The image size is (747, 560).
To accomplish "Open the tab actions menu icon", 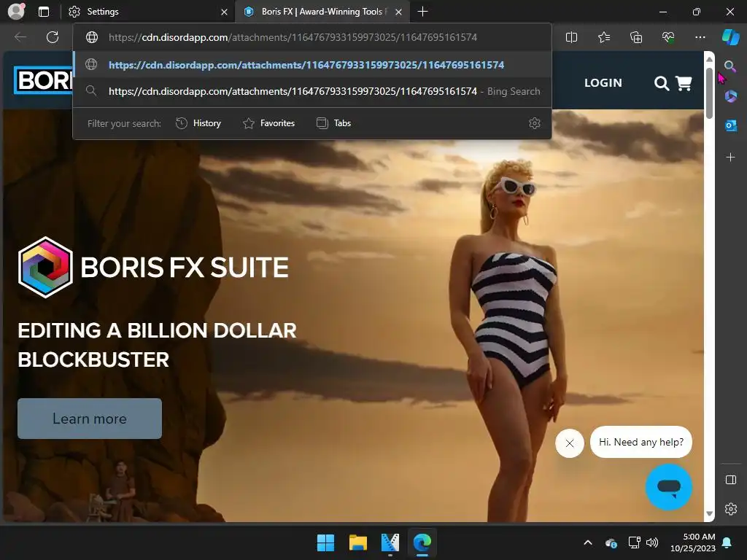I will click(44, 12).
